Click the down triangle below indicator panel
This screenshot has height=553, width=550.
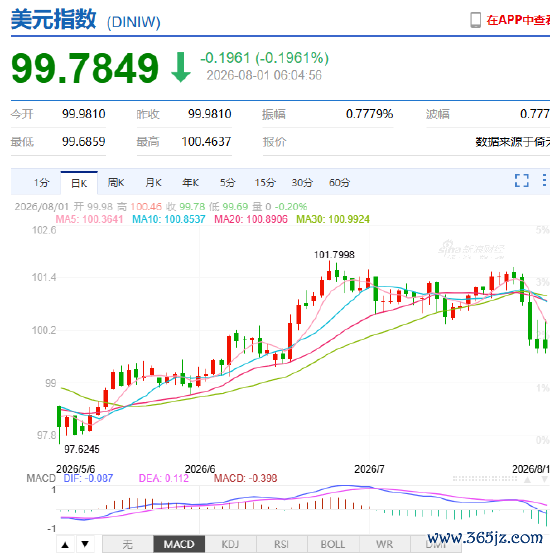[85, 544]
